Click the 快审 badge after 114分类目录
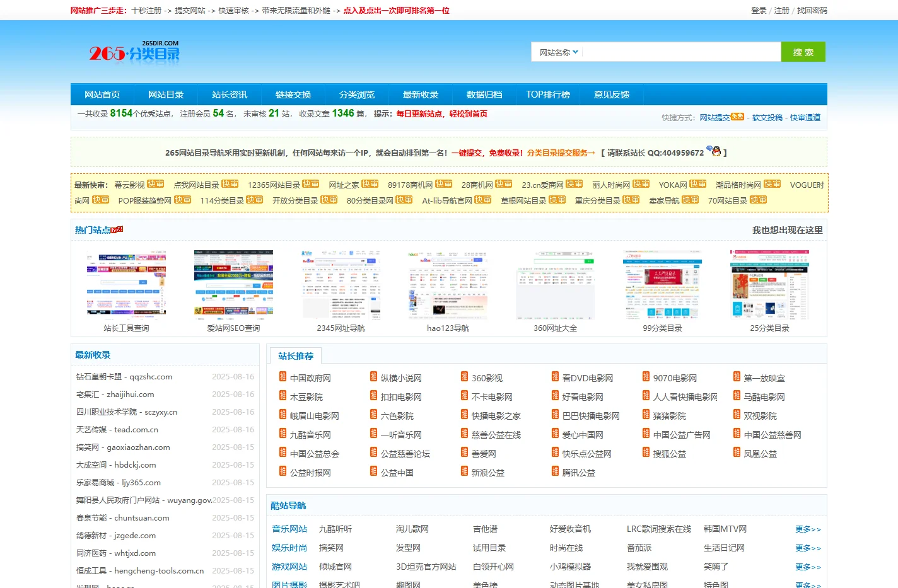898x588 pixels. click(255, 200)
